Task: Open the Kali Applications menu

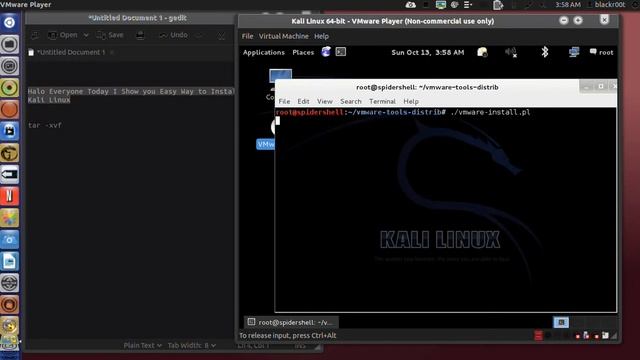Action: click(x=264, y=52)
